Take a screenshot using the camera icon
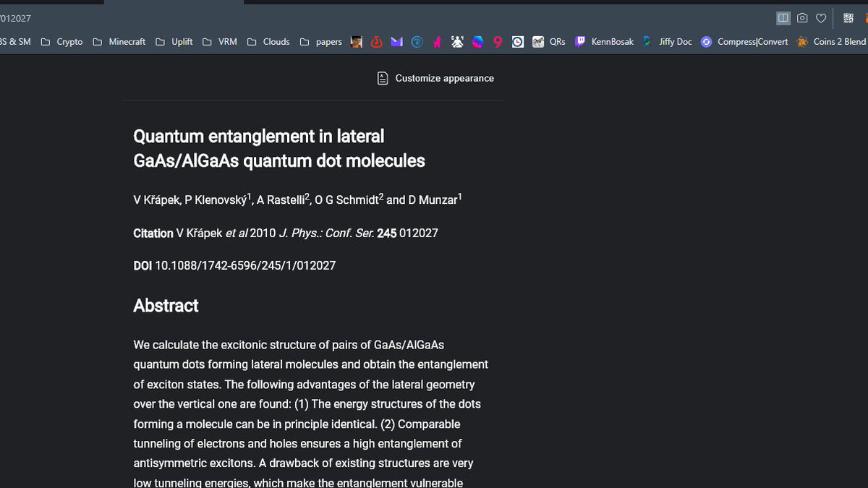 (802, 17)
